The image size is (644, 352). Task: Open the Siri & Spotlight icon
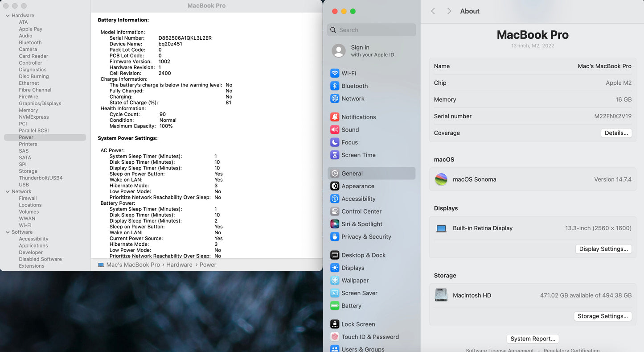click(x=335, y=224)
